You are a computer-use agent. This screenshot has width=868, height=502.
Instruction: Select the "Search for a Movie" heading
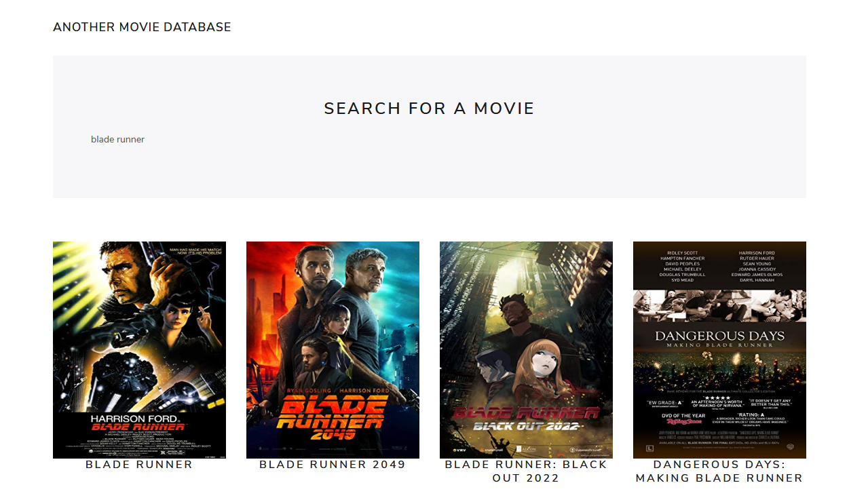(x=430, y=109)
